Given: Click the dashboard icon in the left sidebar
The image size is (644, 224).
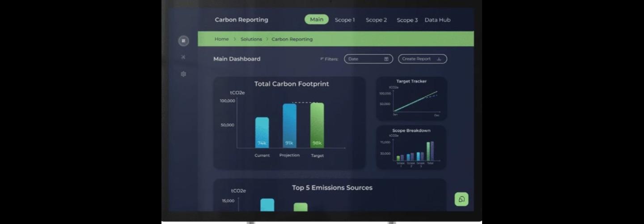Looking at the screenshot, I should [x=183, y=41].
